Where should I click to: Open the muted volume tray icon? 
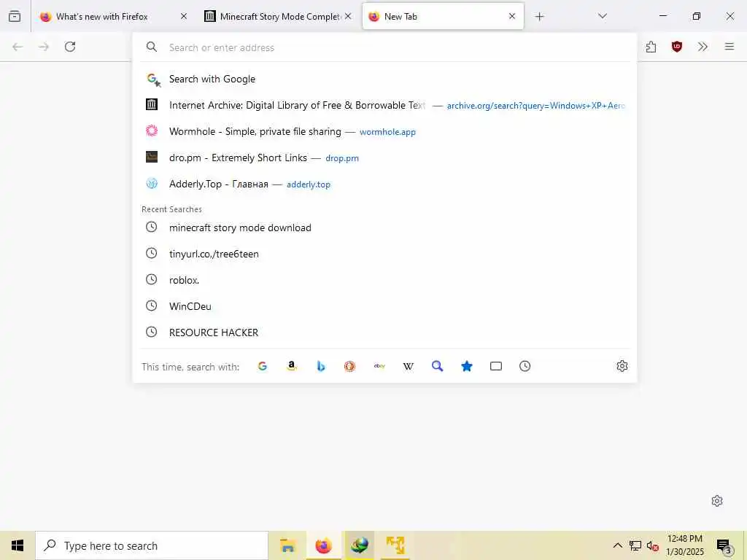click(x=653, y=545)
